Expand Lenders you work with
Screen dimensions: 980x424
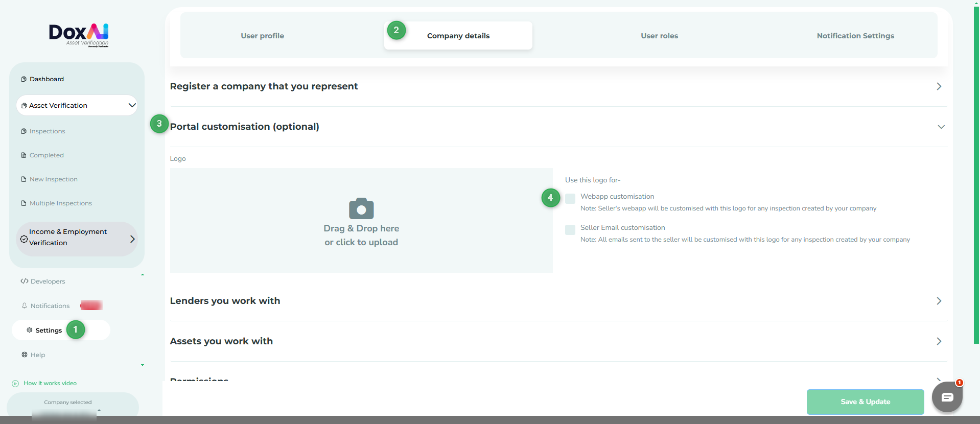click(938, 301)
